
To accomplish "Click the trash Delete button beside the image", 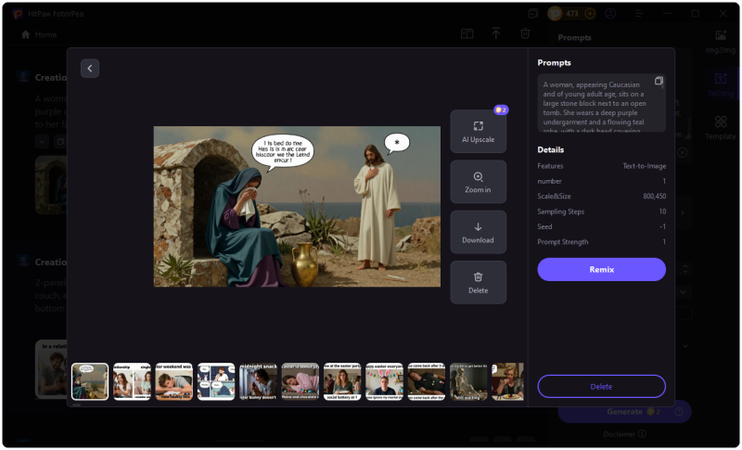I will tap(478, 282).
